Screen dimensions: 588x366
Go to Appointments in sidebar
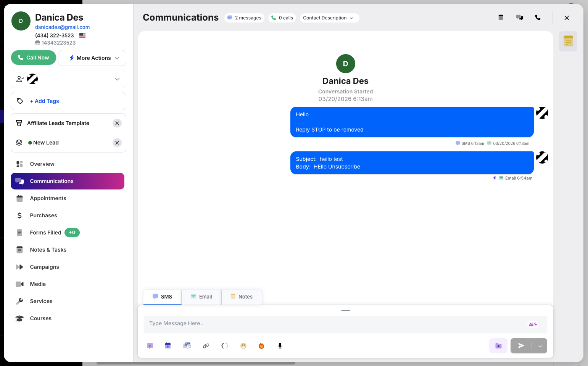click(x=68, y=198)
